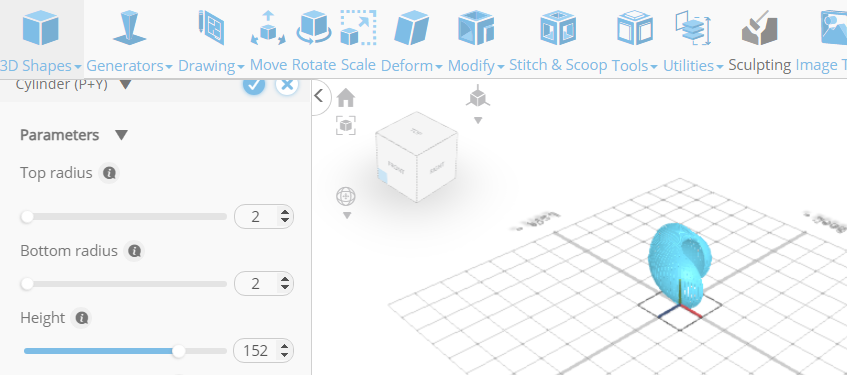Viewport: 847px width, 375px height.
Task: Click the orbit globe navigation icon
Action: click(x=346, y=196)
